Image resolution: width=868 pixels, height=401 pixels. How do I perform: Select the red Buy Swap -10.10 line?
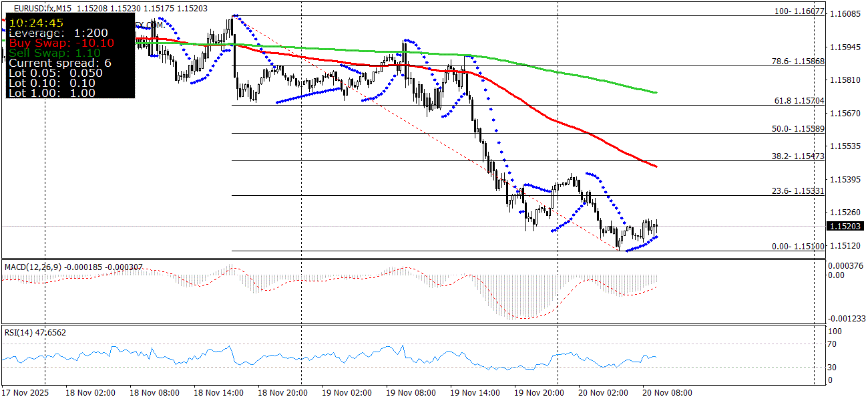pyautogui.click(x=61, y=43)
